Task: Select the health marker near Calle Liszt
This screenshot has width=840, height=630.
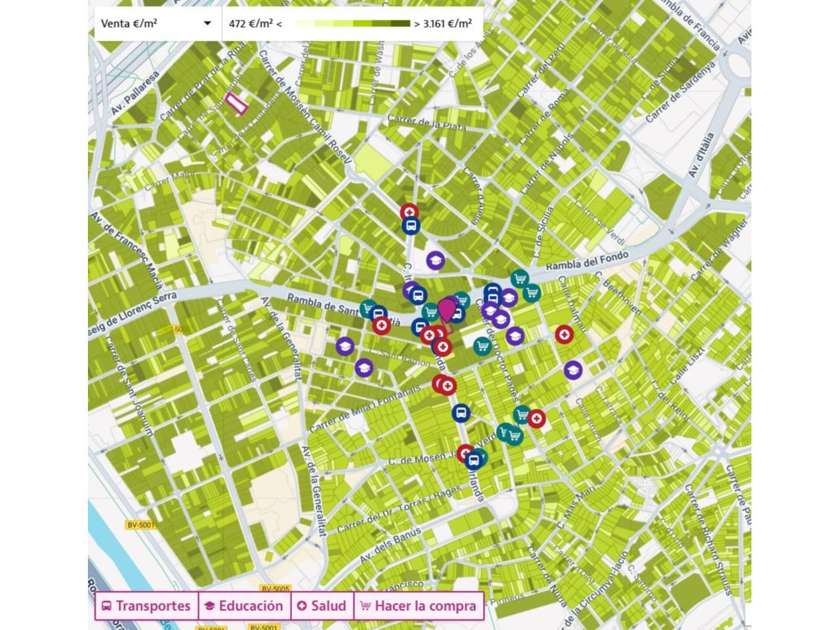Action: [564, 335]
